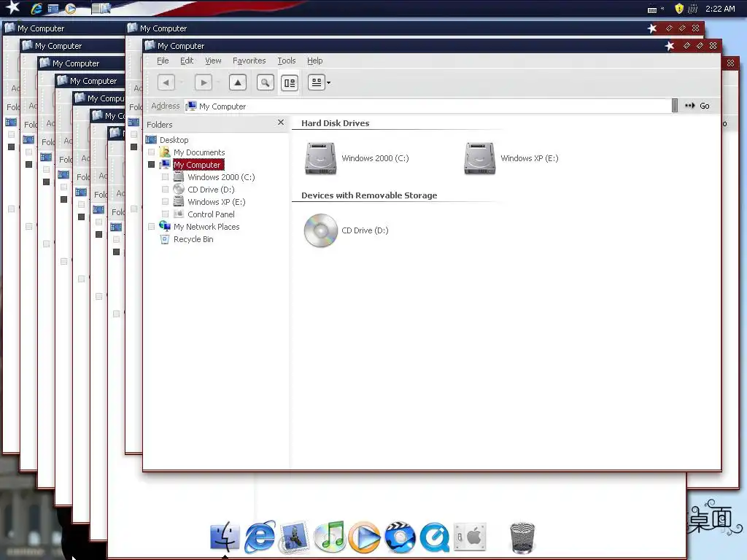Open the iDVD clapperboard dock icon
The image size is (747, 560).
[x=399, y=537]
